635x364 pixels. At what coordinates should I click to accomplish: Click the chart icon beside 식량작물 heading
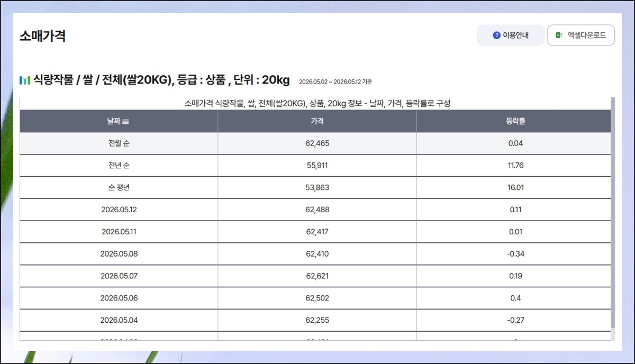[24, 80]
